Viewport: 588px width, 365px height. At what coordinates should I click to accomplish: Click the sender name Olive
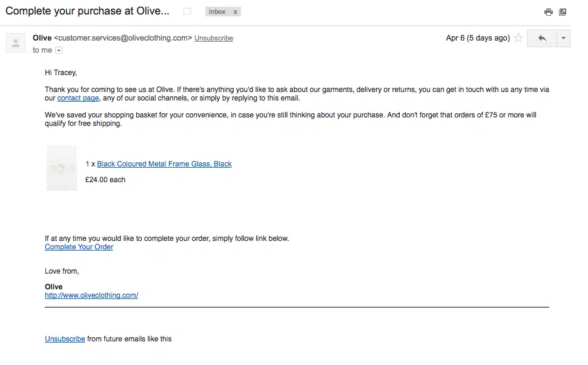(x=42, y=38)
